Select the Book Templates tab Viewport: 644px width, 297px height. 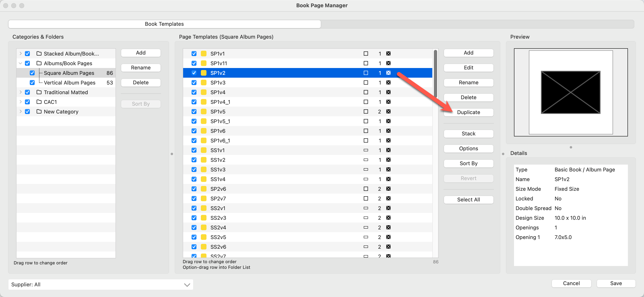164,24
